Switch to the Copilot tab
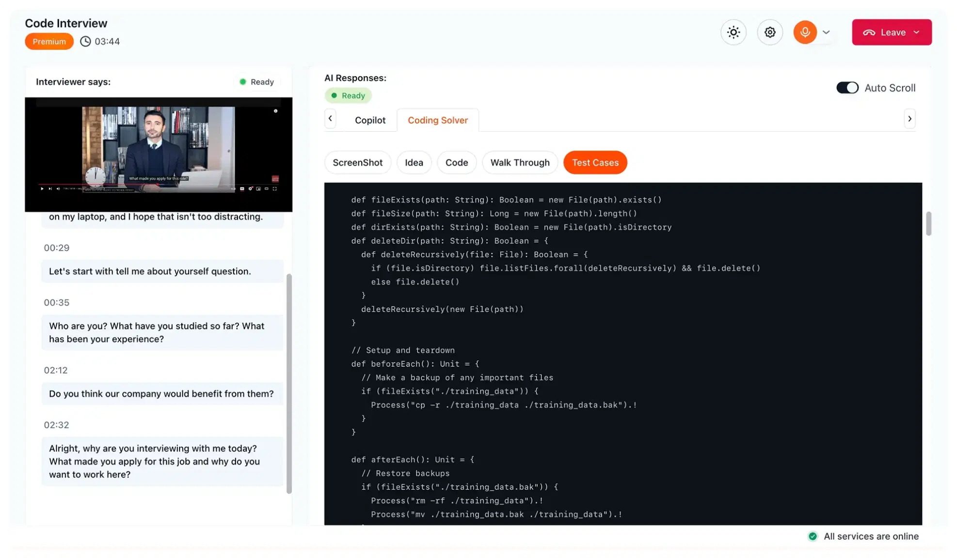The width and height of the screenshot is (957, 560). point(370,120)
